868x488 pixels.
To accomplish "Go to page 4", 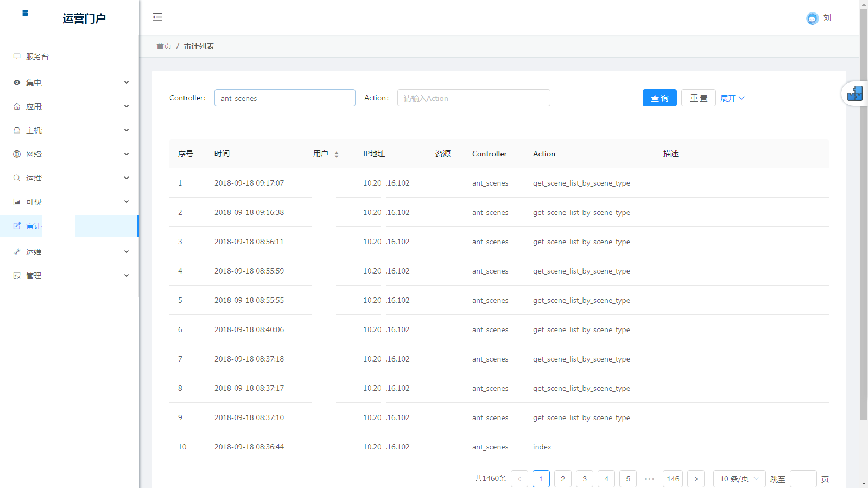I will (606, 479).
